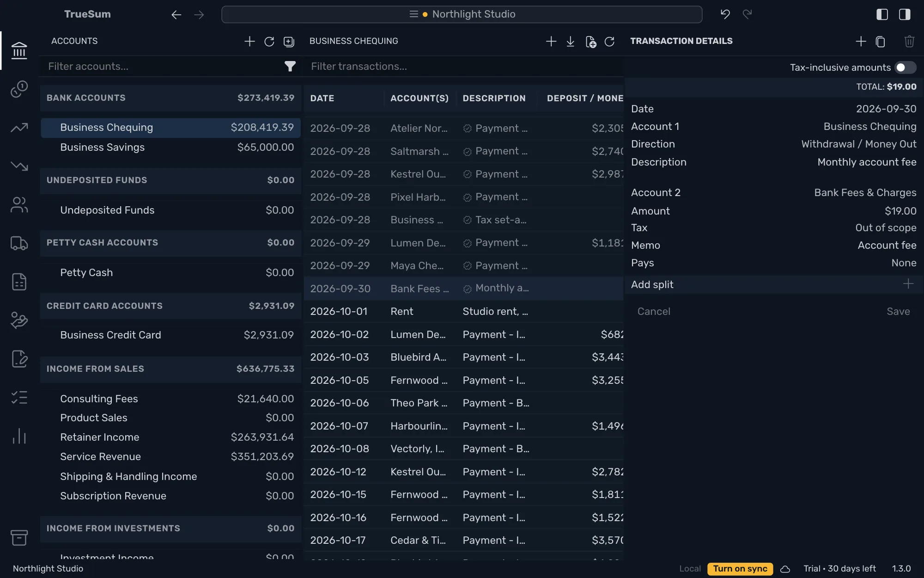This screenshot has width=924, height=578.
Task: Collapse the Credit Card Accounts group header
Action: point(170,306)
